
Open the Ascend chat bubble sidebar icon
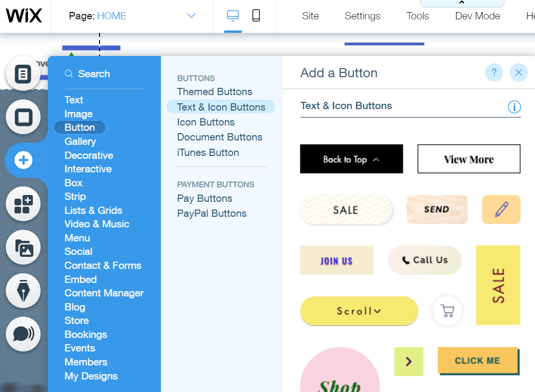(23, 334)
